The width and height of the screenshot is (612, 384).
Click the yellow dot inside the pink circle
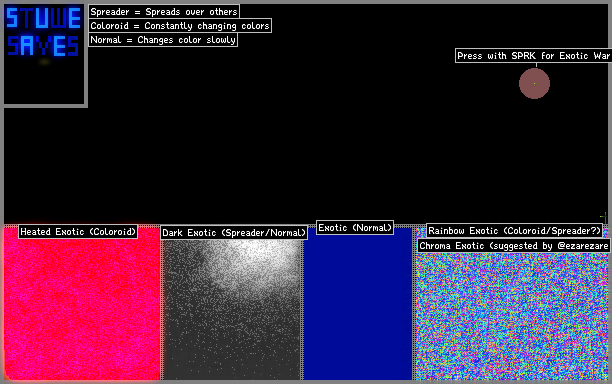(x=534, y=84)
